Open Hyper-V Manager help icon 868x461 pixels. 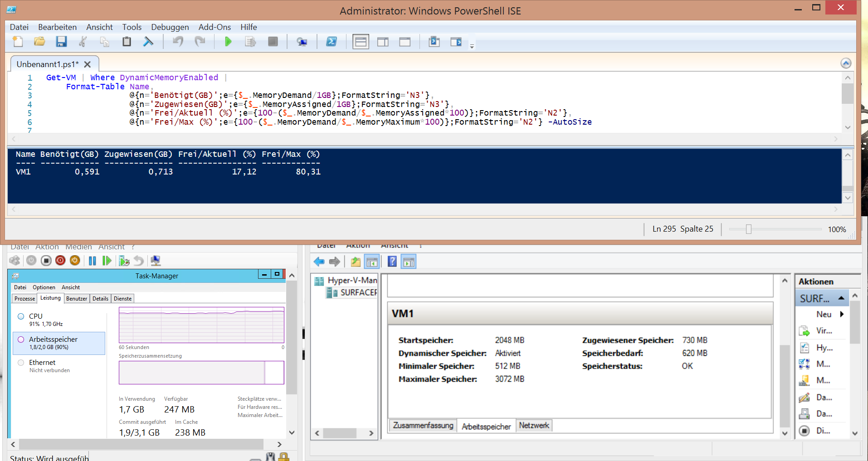pyautogui.click(x=392, y=262)
